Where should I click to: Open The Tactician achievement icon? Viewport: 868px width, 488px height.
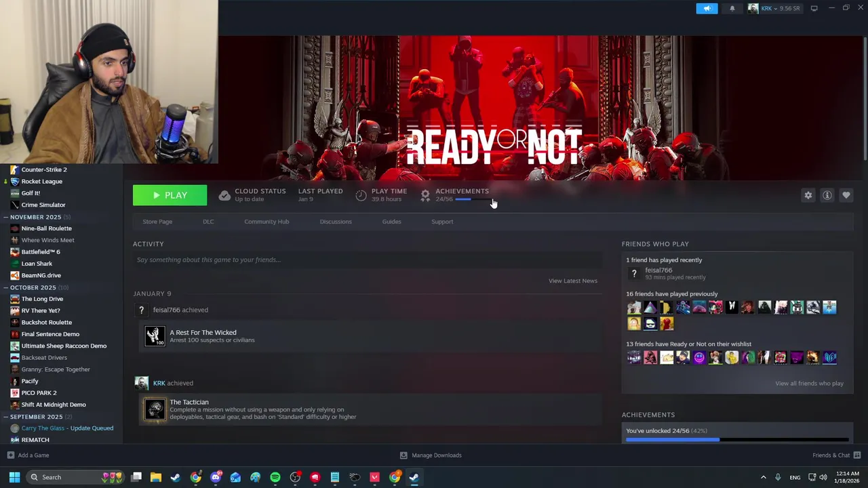pos(155,409)
